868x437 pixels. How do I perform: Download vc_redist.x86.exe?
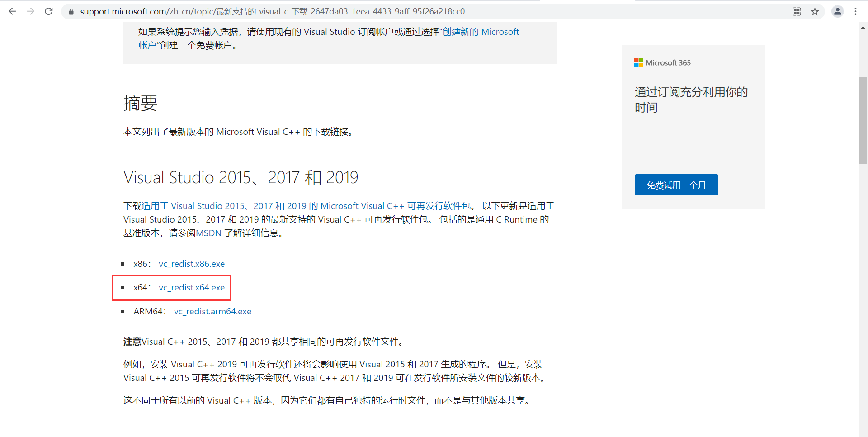click(192, 264)
